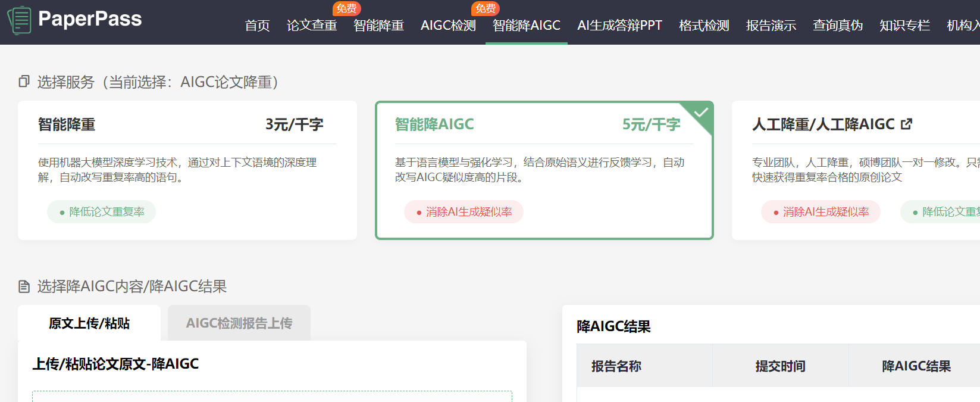Open AI生成答辩PPT nav item
The width and height of the screenshot is (980, 402).
(619, 26)
